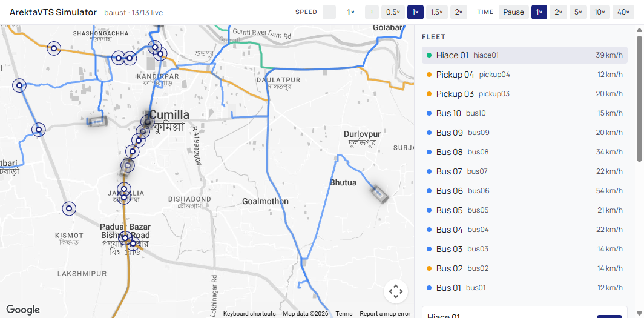This screenshot has width=644, height=318.
Task: Pick Bus 07 in the fleet panel
Action: pyautogui.click(x=525, y=171)
